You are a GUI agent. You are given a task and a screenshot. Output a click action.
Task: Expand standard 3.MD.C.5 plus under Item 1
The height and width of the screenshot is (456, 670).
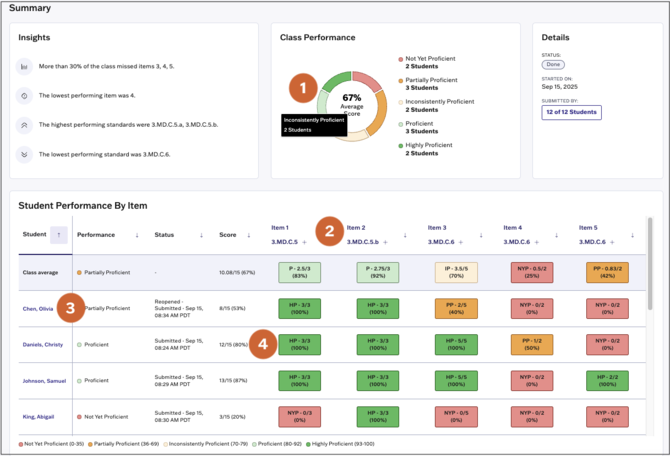pos(305,242)
